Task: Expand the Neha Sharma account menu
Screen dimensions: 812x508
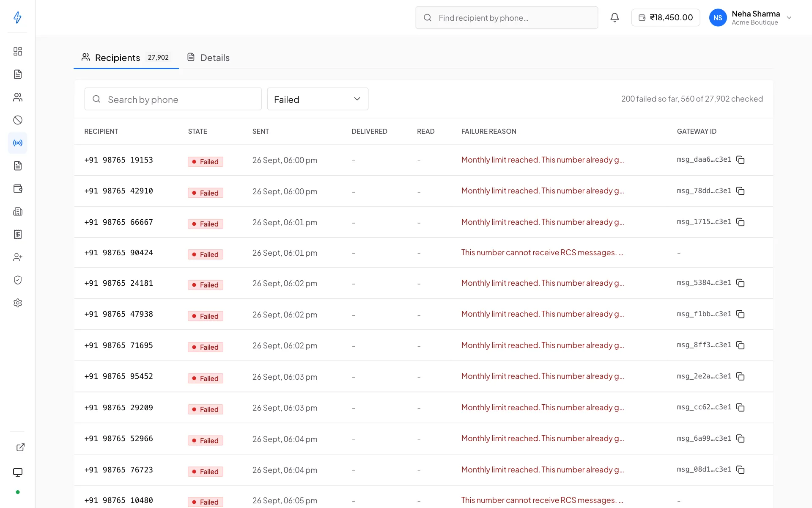Action: (x=751, y=18)
